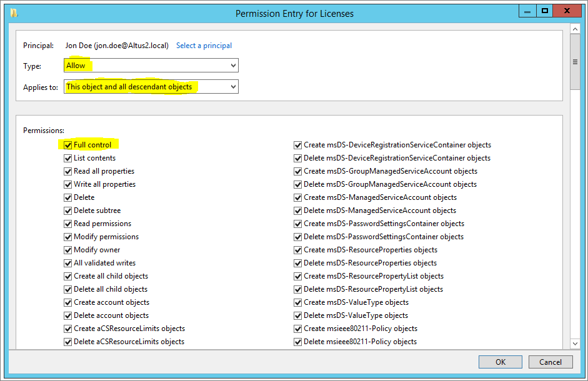Click the vertical scrollbar thumb
The width and height of the screenshot is (588, 381).
(575, 64)
